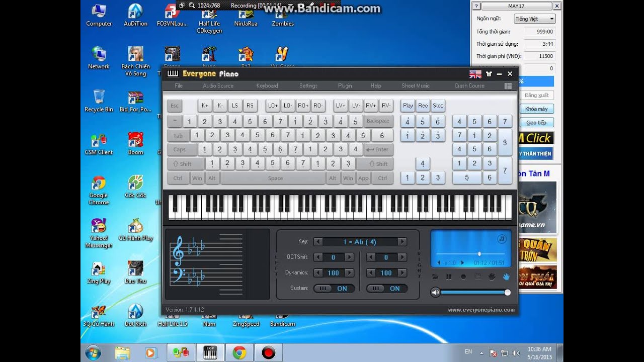Click the Backspace key on virtual keyboard
The width and height of the screenshot is (644, 362).
pyautogui.click(x=378, y=121)
